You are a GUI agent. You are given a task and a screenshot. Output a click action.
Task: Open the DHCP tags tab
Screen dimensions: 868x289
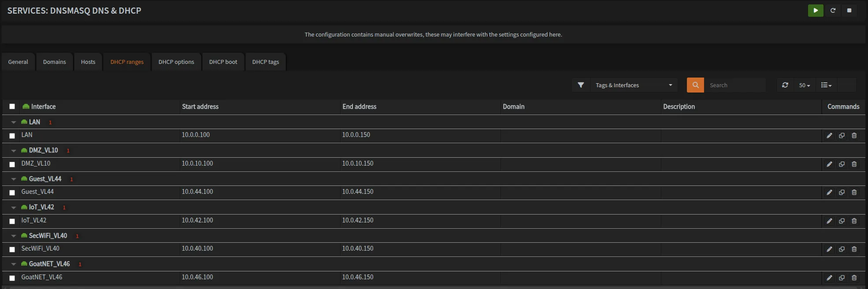pos(266,62)
